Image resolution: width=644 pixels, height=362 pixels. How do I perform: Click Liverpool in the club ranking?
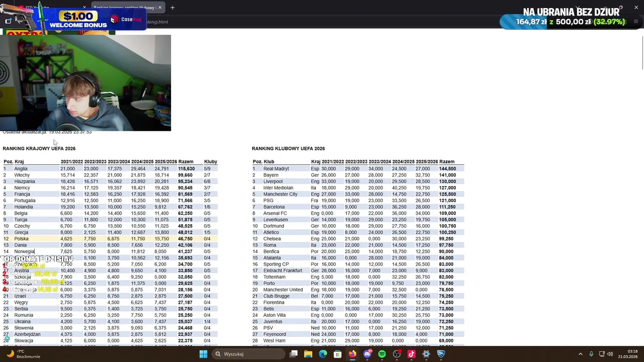[273, 182]
